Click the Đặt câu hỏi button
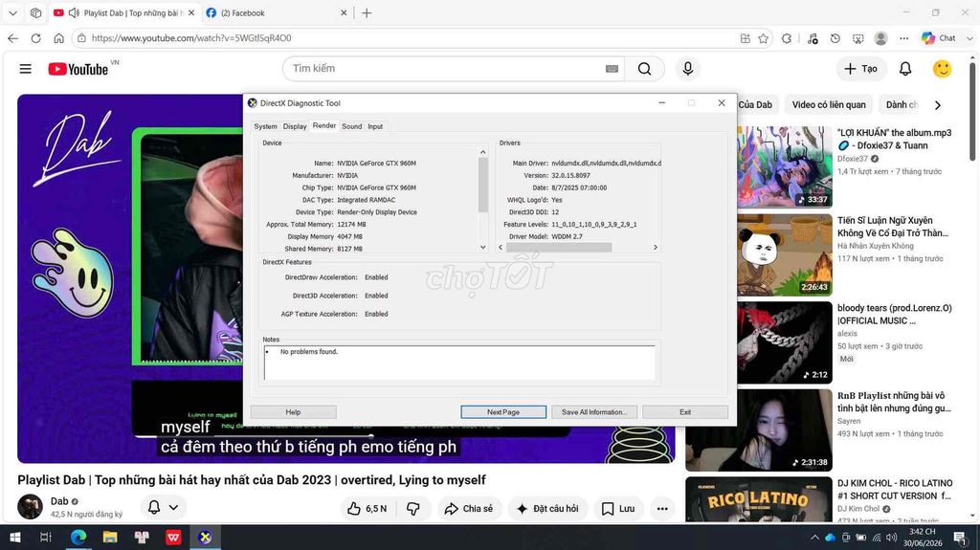 (x=547, y=509)
